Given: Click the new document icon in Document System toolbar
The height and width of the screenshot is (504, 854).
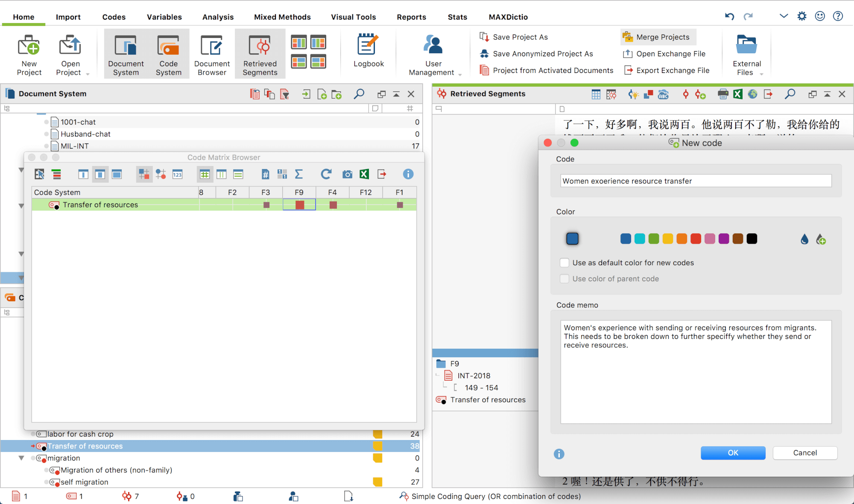Looking at the screenshot, I should (322, 94).
